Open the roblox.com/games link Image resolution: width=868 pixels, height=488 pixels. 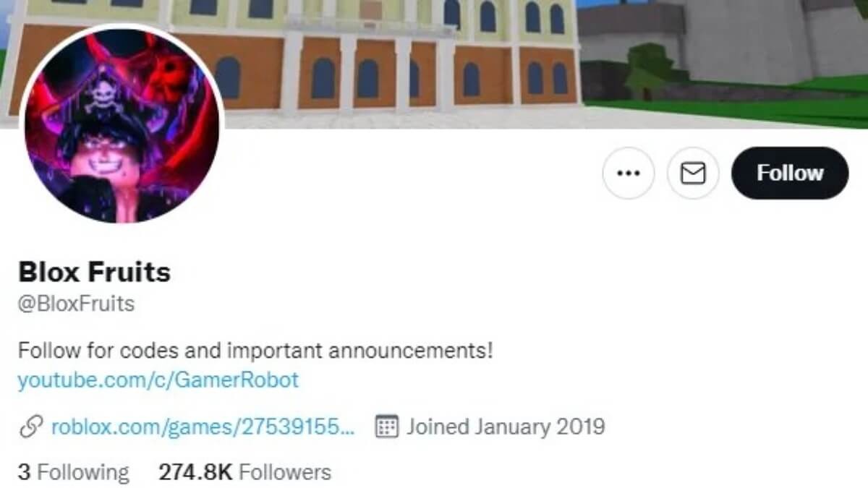pyautogui.click(x=203, y=427)
